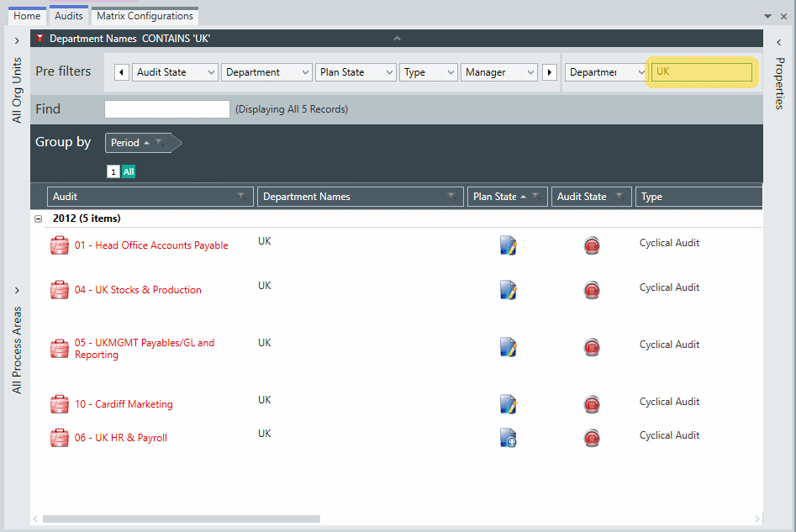Sort by the Type column header
Viewport: 796px width, 532px height.
(698, 197)
